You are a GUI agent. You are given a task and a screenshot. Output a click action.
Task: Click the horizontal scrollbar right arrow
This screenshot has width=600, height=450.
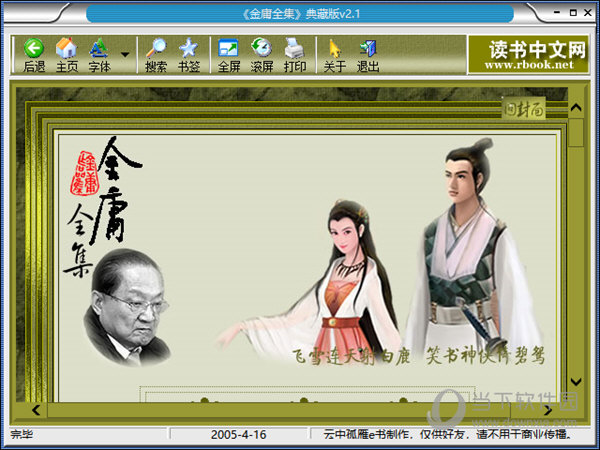tap(548, 410)
